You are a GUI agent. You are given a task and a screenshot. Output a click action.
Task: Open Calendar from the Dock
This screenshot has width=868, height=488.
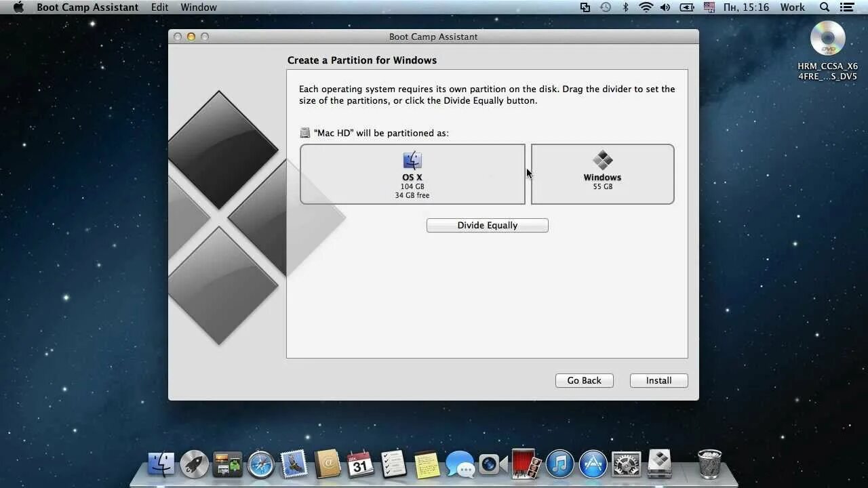click(x=361, y=464)
